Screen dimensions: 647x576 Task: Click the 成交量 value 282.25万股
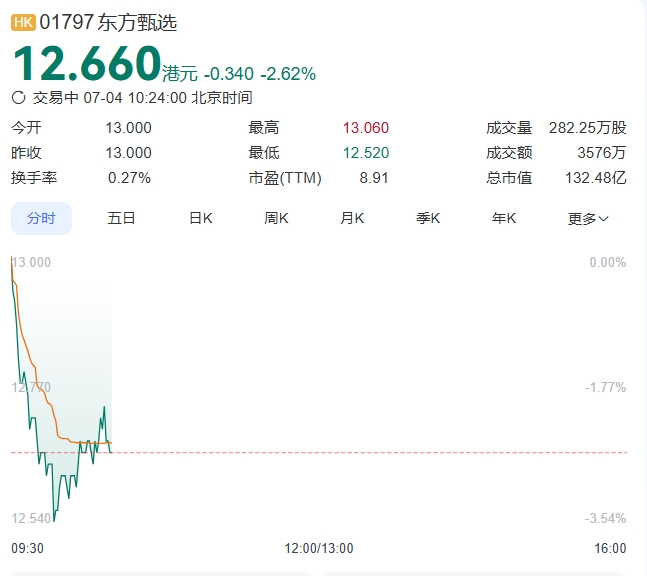tap(587, 128)
